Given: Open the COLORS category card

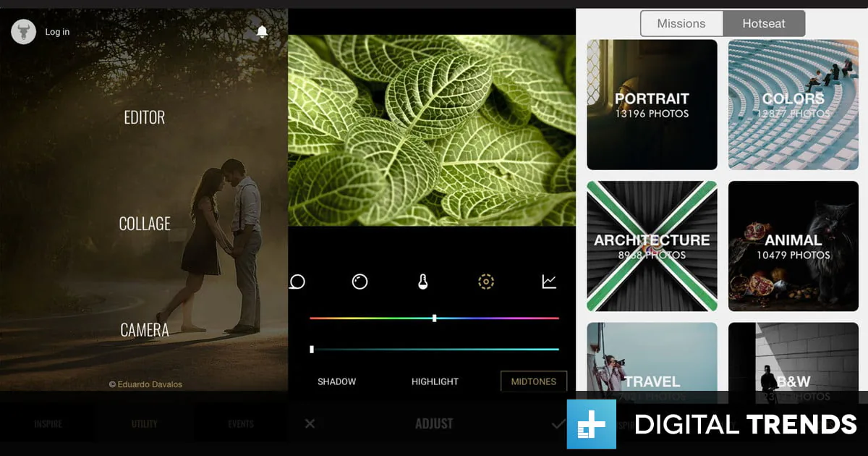Looking at the screenshot, I should tap(793, 104).
